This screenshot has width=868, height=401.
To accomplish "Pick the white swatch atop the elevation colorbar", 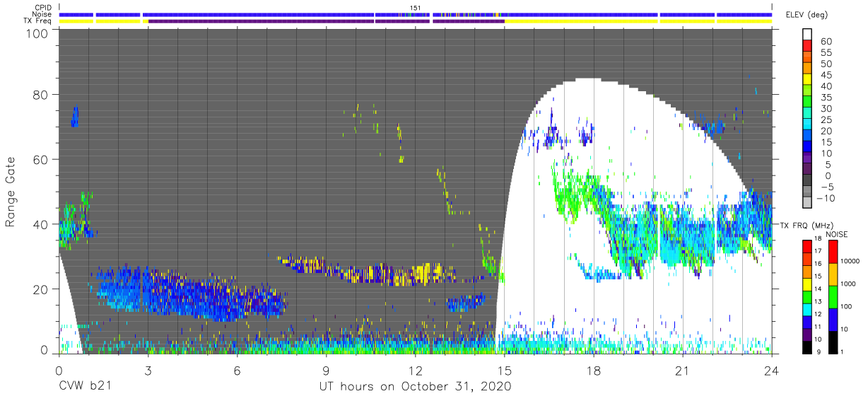I will (809, 35).
